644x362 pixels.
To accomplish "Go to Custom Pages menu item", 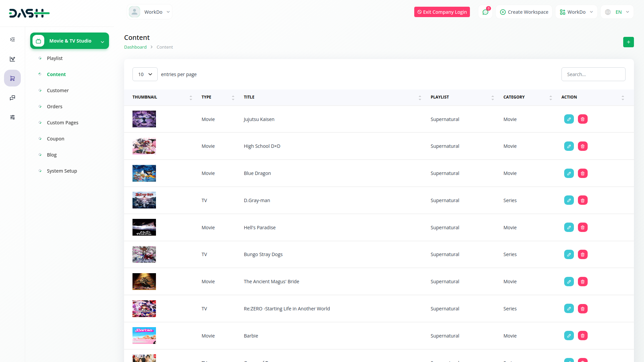I will point(62,123).
